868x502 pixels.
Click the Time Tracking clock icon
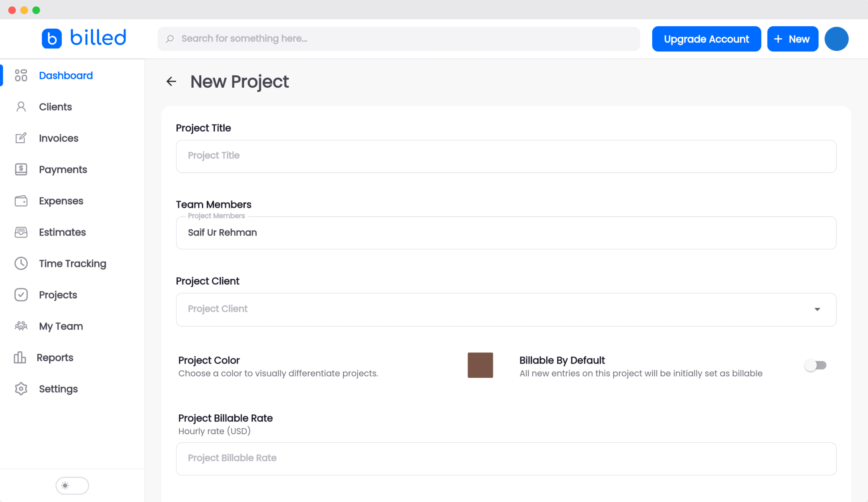pos(21,263)
